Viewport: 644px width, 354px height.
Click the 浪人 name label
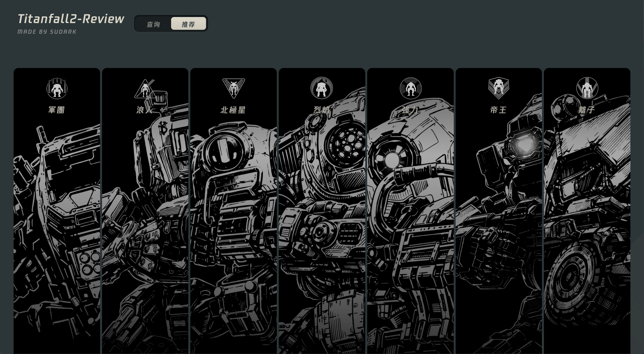tap(145, 110)
